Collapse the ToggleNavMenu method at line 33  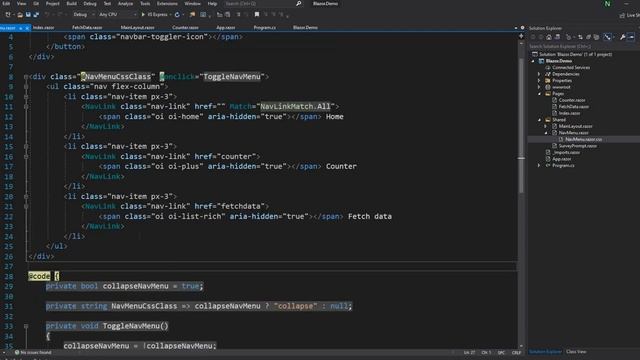pyautogui.click(x=26, y=326)
